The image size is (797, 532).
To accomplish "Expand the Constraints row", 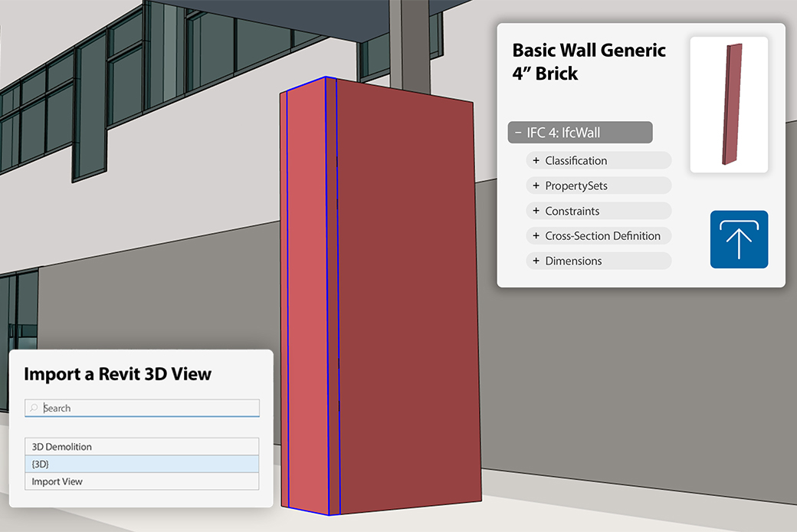I will (599, 211).
